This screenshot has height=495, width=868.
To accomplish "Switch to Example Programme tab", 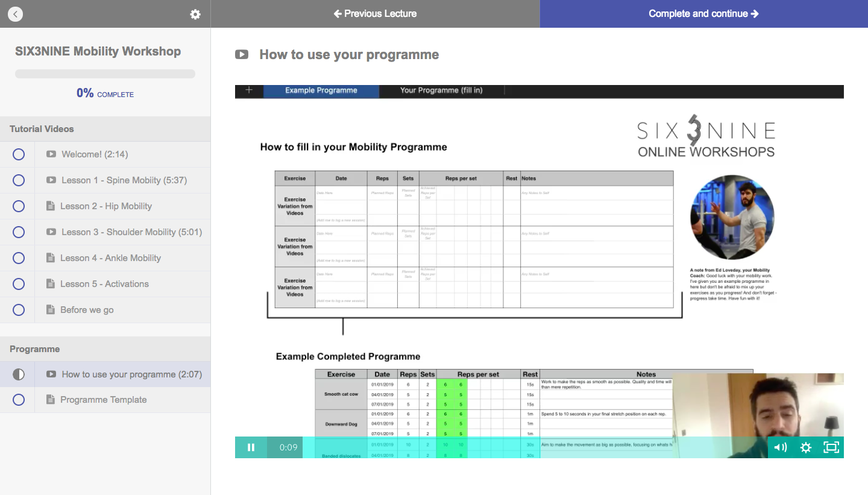I will [x=321, y=90].
